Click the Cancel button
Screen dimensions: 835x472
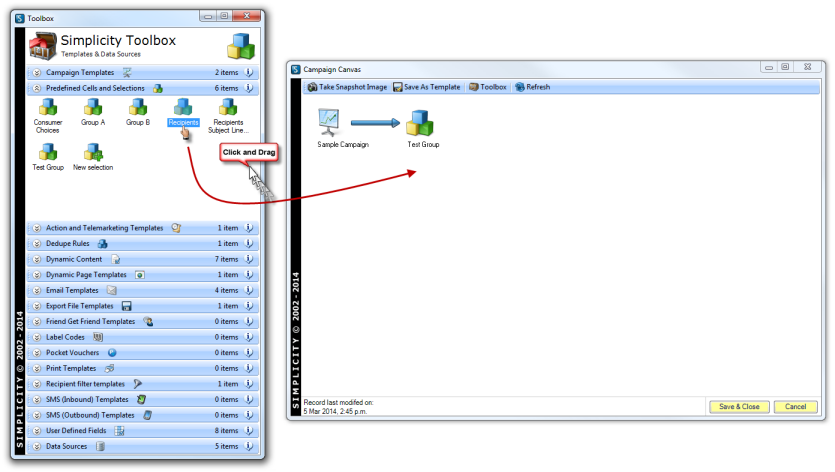click(795, 407)
